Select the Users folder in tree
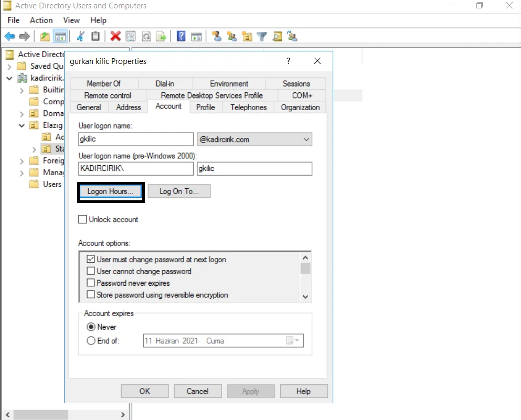The image size is (521, 420). tap(52, 184)
